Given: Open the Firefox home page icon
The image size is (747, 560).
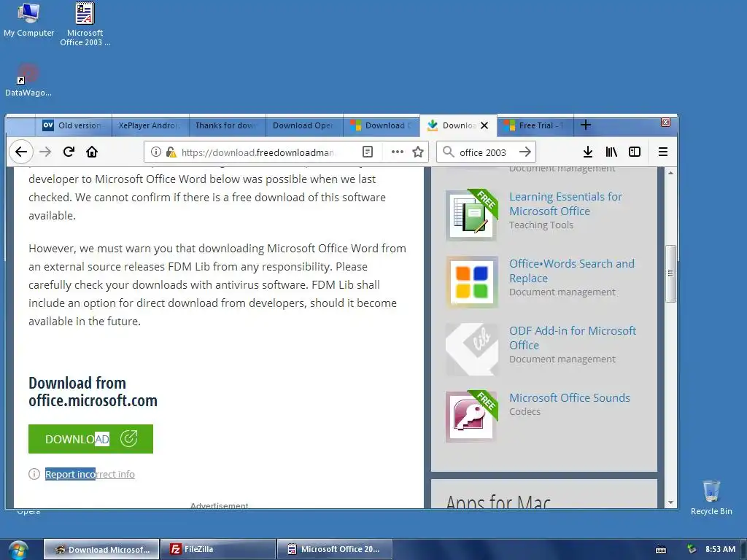Looking at the screenshot, I should pyautogui.click(x=92, y=152).
